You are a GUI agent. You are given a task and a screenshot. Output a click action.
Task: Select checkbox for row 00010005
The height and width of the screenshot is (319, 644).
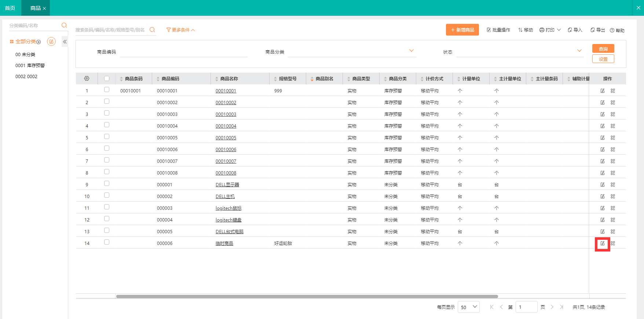click(x=107, y=136)
